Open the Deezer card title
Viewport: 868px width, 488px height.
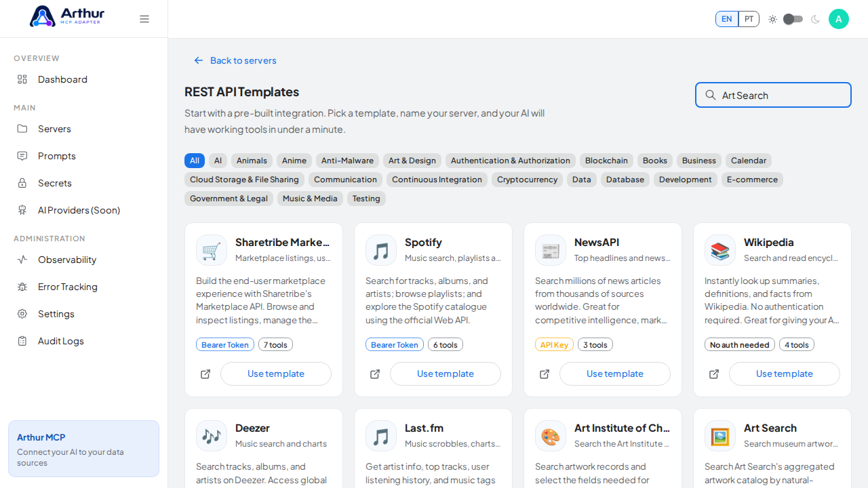tap(252, 428)
